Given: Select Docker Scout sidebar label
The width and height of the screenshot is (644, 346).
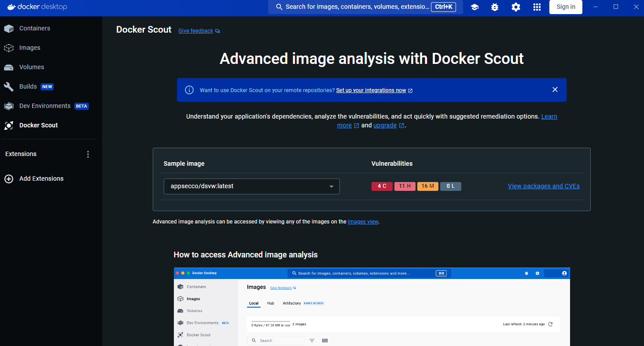Looking at the screenshot, I should tap(39, 125).
